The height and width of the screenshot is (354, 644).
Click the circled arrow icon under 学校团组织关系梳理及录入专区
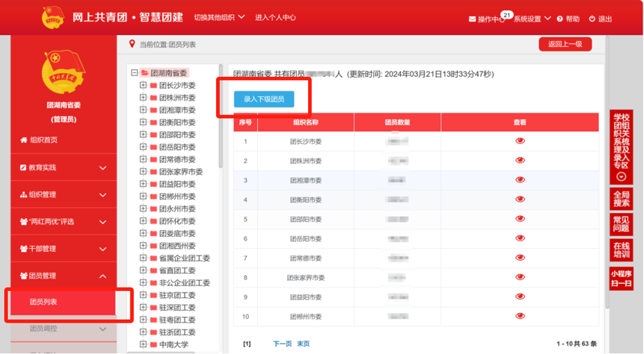pos(621,177)
